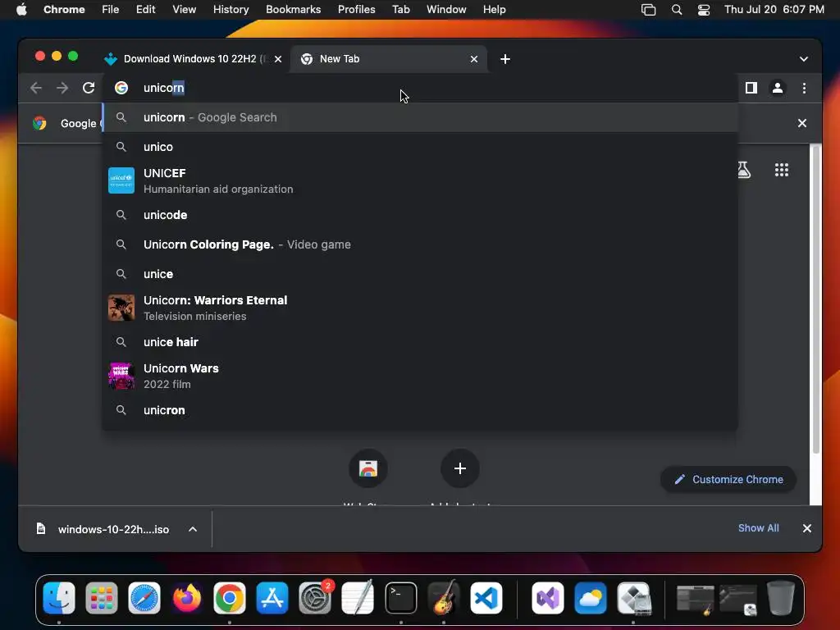Click the address bar with unicorn text
Viewport: 840px width, 630px height.
[421, 88]
